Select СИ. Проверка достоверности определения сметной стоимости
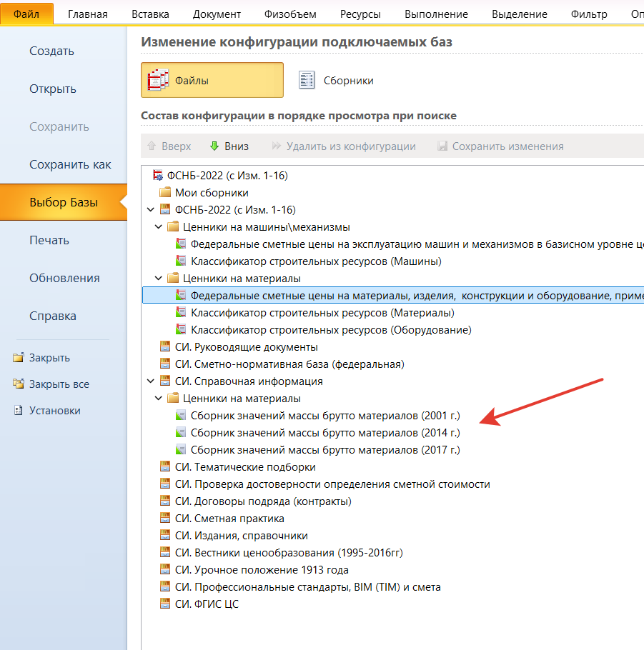 [332, 484]
